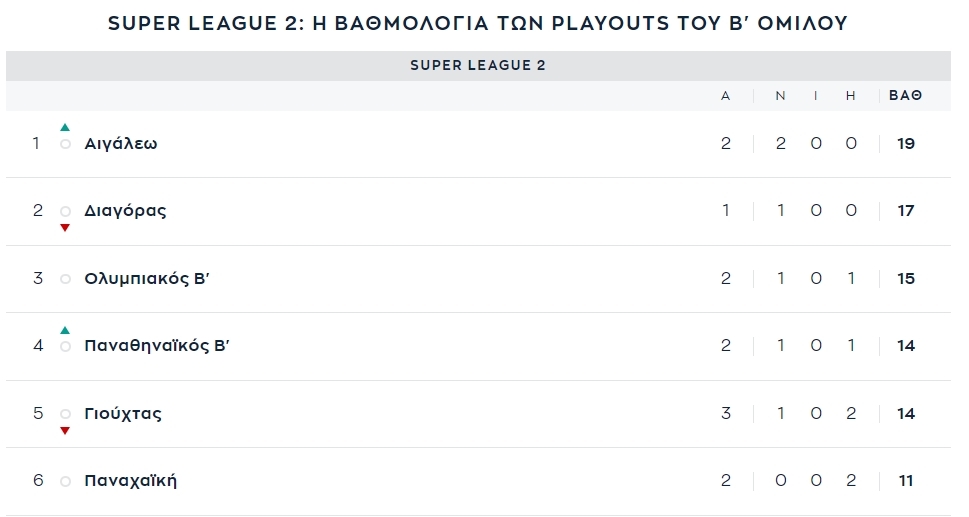The width and height of the screenshot is (969, 517).
Task: Click the Η losses column header
Action: (x=850, y=96)
